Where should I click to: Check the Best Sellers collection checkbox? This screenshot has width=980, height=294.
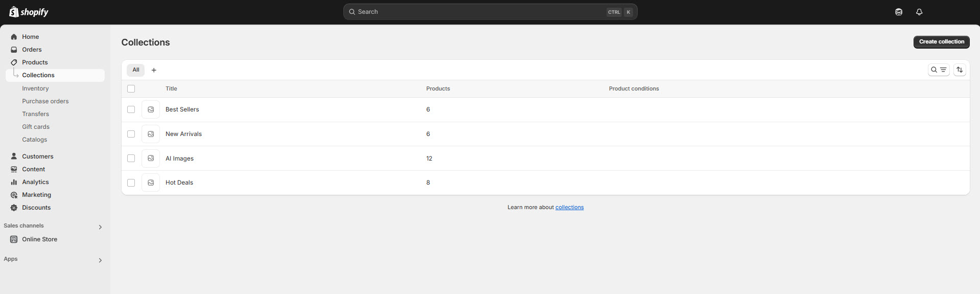coord(131,109)
